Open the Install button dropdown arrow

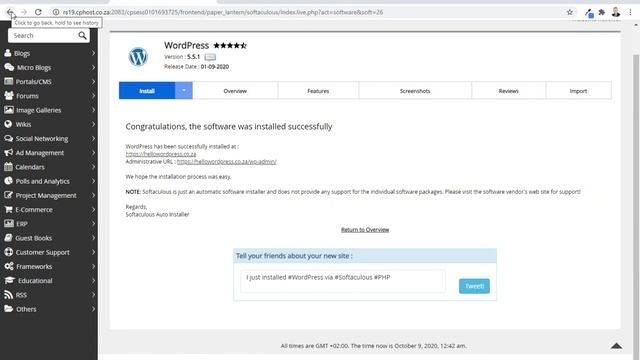[x=184, y=90]
